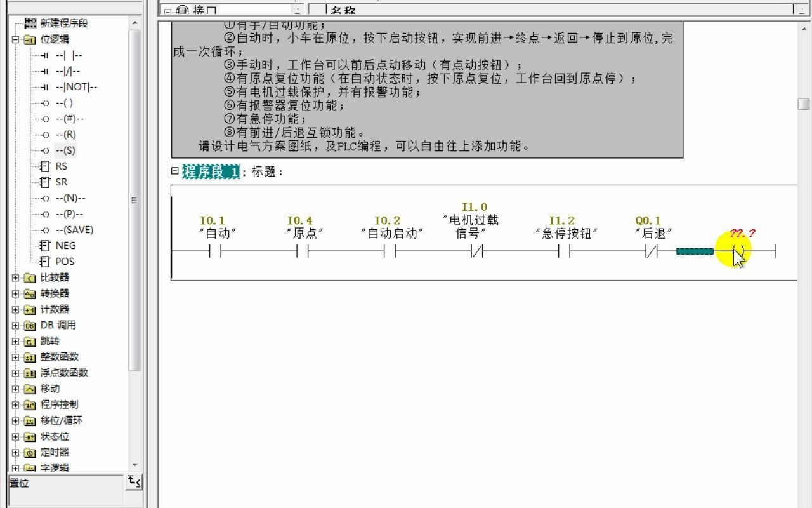
Task: Select the I0.2 自动启动 contact
Action: point(390,252)
